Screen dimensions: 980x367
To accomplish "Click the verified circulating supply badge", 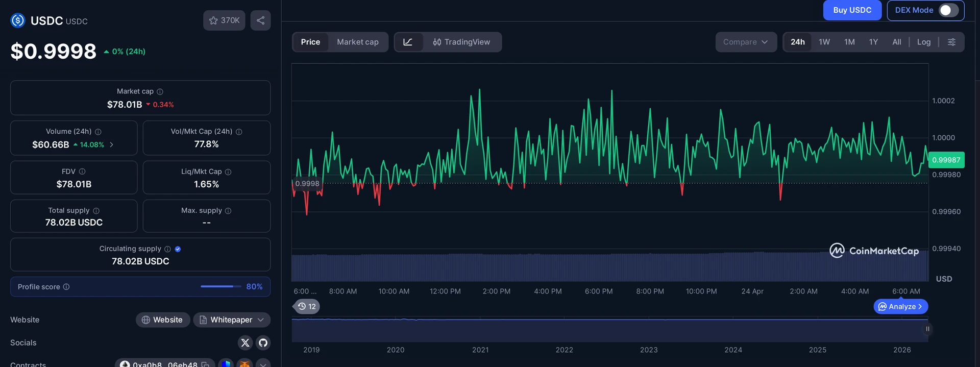I will tap(178, 249).
